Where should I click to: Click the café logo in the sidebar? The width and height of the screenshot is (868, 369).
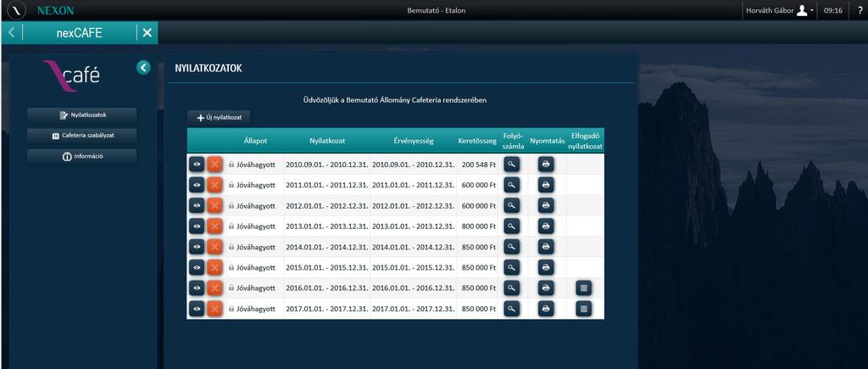72,75
